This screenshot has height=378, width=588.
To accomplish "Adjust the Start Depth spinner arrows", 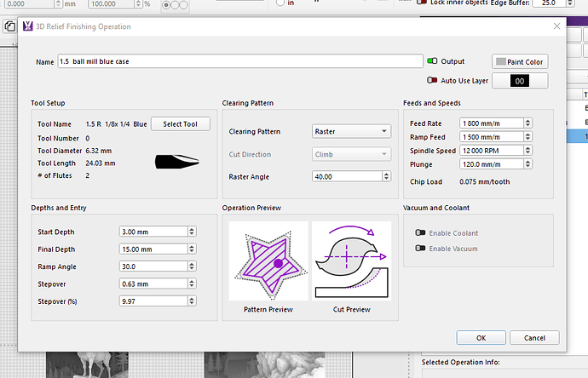I will click(x=192, y=232).
